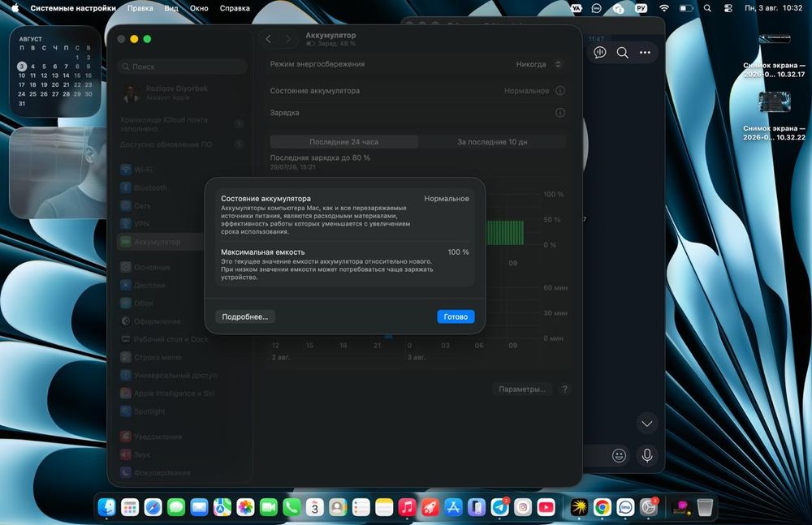
Task: Click the Wi-Fi status icon in menu bar
Action: [x=664, y=8]
